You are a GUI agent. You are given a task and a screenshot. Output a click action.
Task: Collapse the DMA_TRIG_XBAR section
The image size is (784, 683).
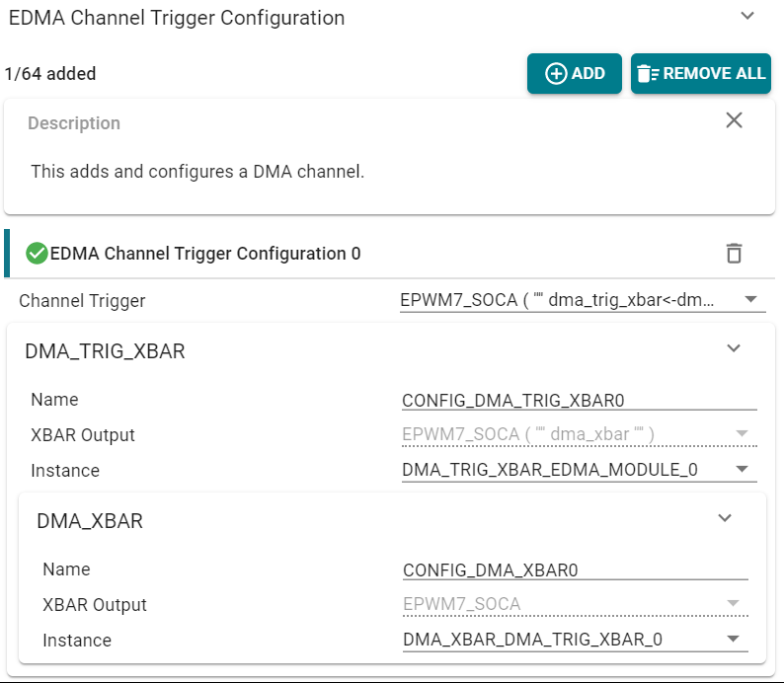coord(734,348)
